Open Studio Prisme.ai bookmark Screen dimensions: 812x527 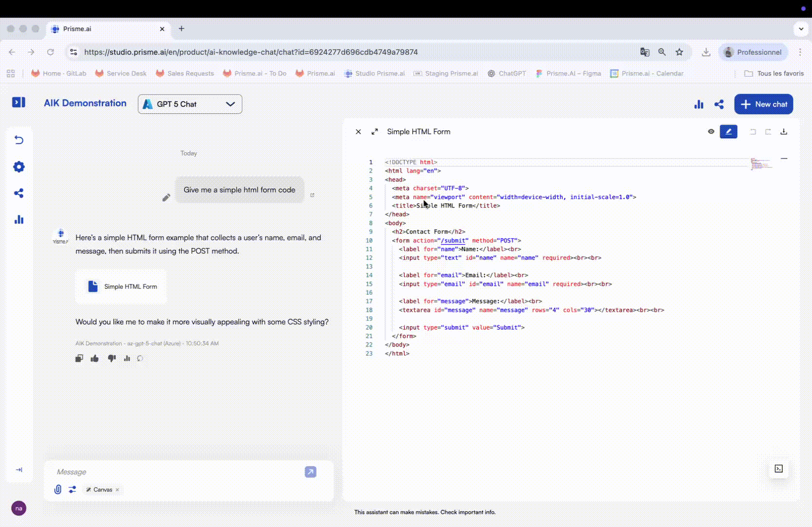(374, 73)
